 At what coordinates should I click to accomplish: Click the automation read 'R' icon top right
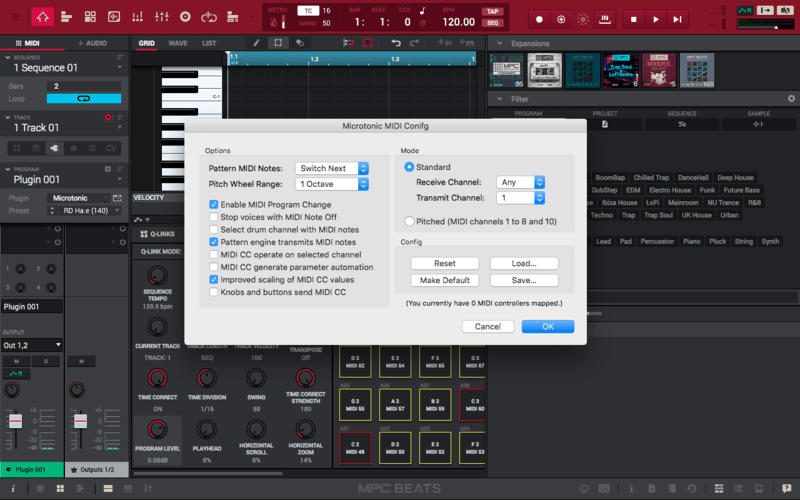click(x=745, y=10)
